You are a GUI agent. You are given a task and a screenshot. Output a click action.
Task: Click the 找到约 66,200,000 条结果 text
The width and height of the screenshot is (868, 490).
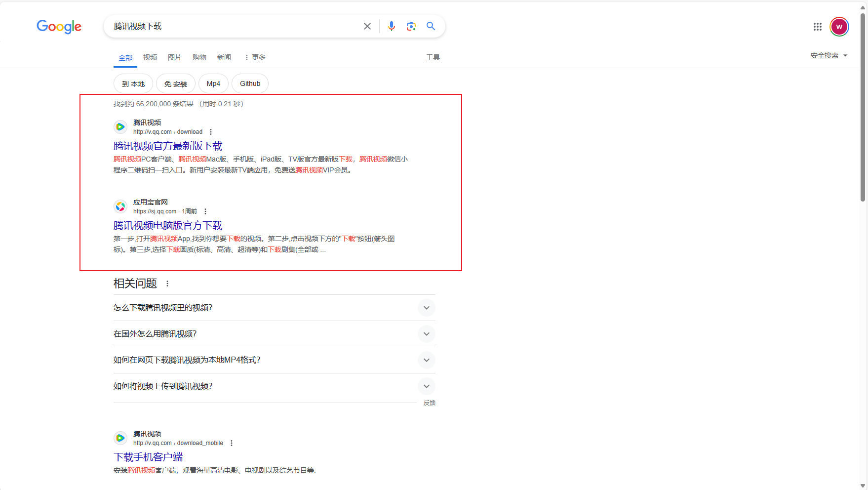(x=154, y=104)
